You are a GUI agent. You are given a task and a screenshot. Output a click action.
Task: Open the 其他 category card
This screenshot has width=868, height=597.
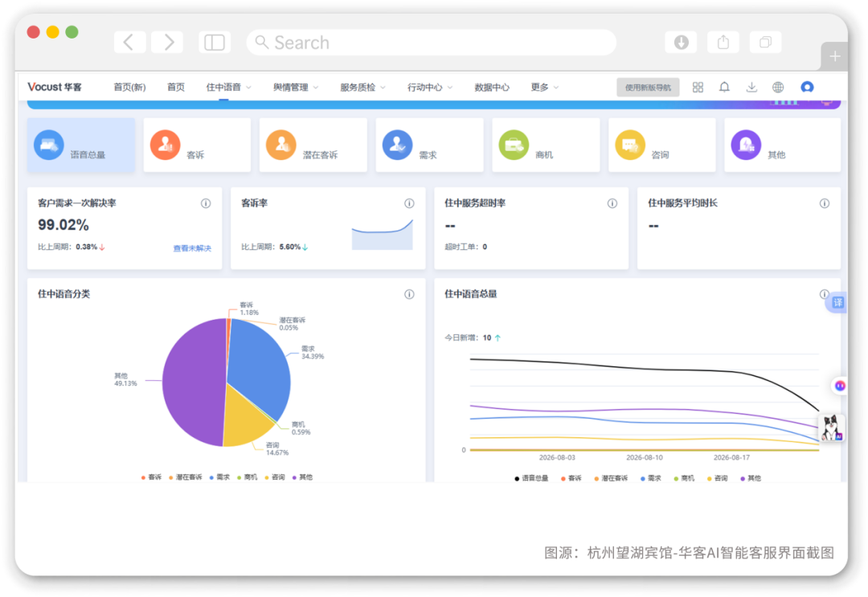pyautogui.click(x=782, y=145)
